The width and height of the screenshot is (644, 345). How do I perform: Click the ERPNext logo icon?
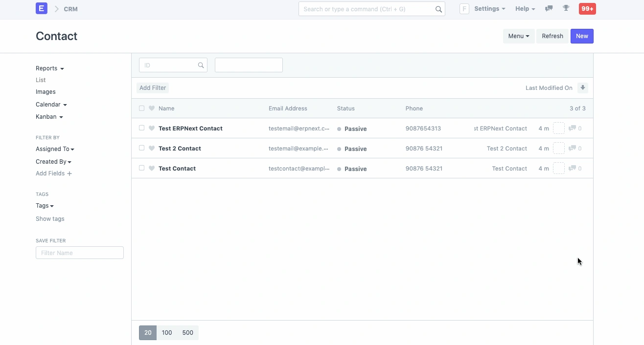pyautogui.click(x=41, y=8)
